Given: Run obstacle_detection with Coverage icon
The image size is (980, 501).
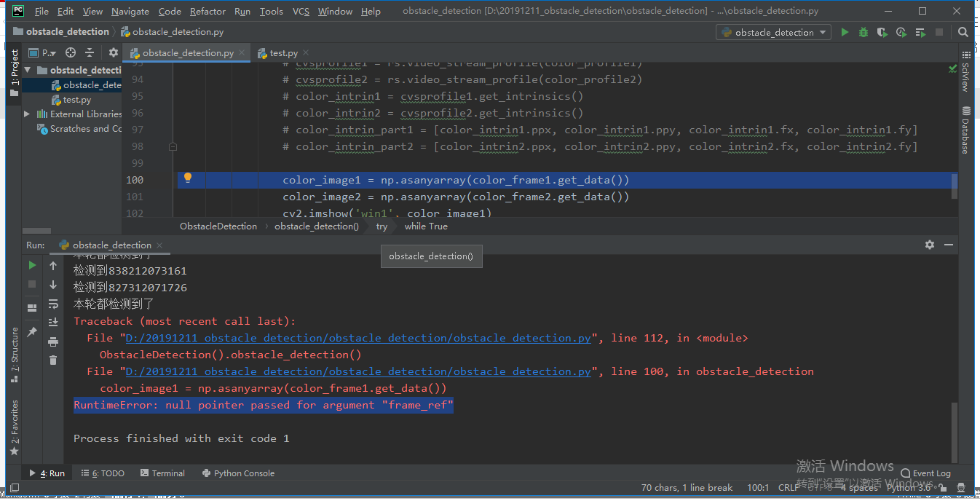Looking at the screenshot, I should [x=881, y=32].
